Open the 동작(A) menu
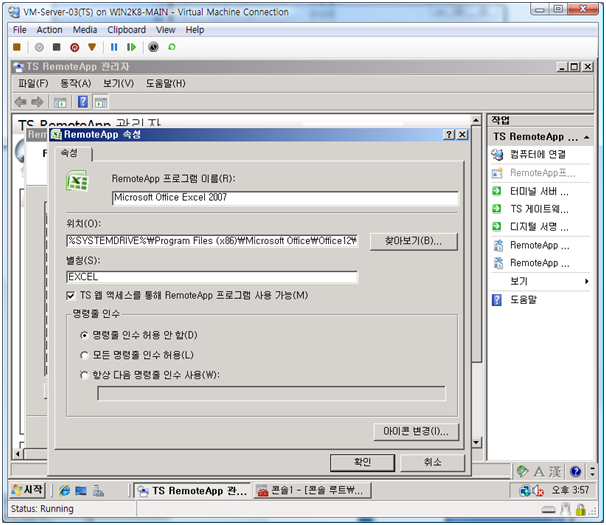 point(75,84)
